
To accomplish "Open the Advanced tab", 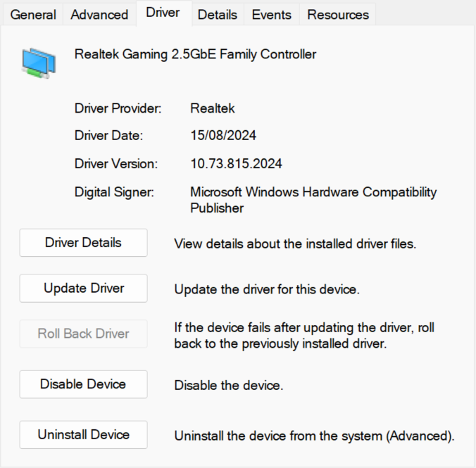I will point(99,15).
